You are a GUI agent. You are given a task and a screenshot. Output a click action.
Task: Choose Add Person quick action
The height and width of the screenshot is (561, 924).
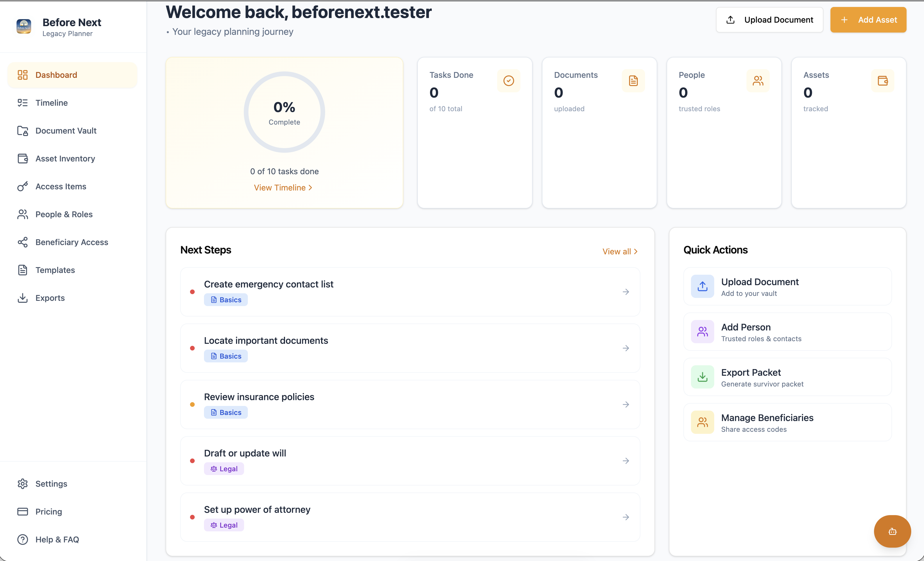787,332
